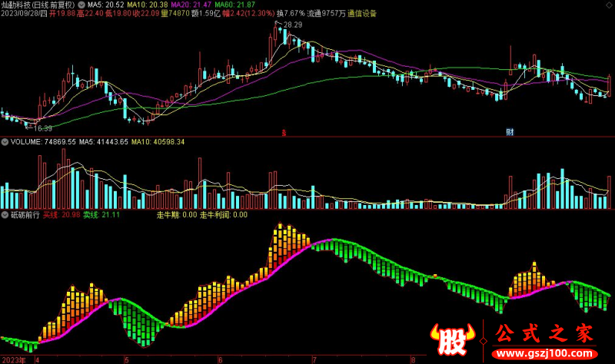Click the 2023年 time axis label

[x=14, y=359]
